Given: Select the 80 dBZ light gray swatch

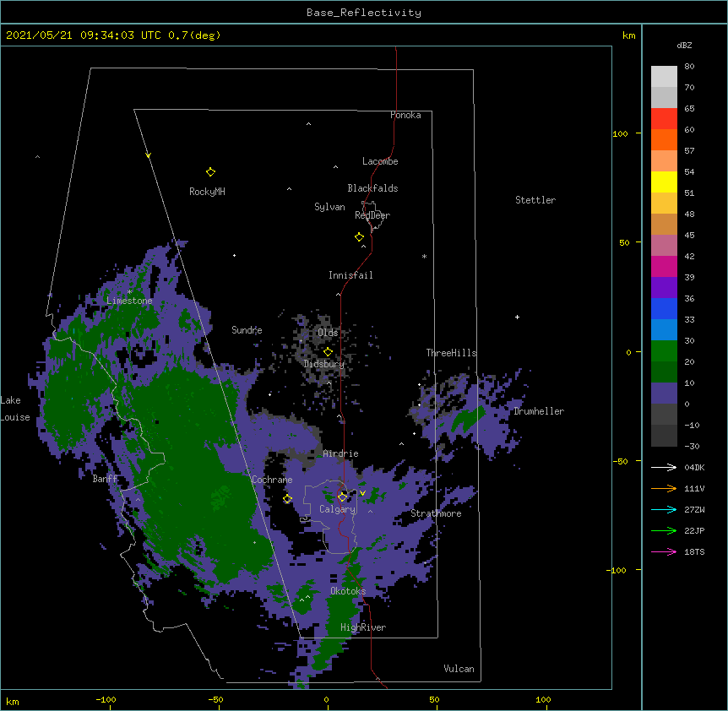Looking at the screenshot, I should 664,77.
